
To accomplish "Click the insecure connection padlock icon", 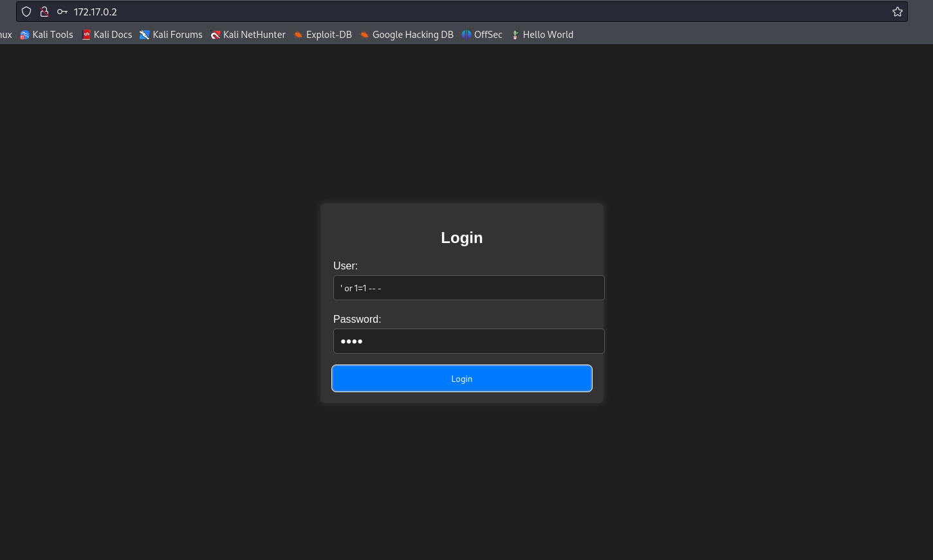I will 44,12.
